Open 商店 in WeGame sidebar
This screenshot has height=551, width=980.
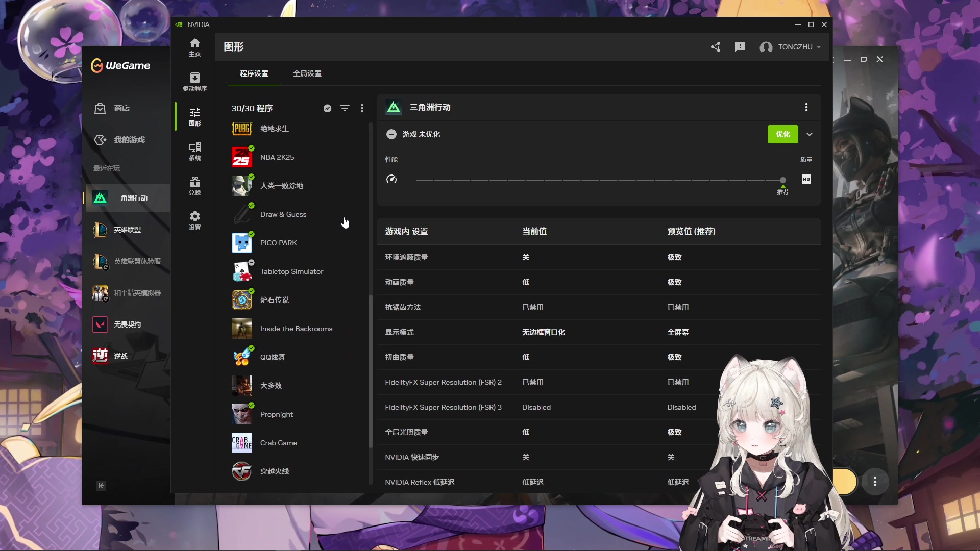[121, 108]
